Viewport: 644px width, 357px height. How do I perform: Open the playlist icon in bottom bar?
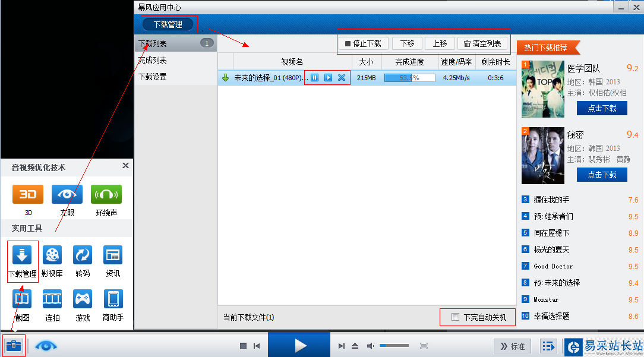pyautogui.click(x=548, y=346)
